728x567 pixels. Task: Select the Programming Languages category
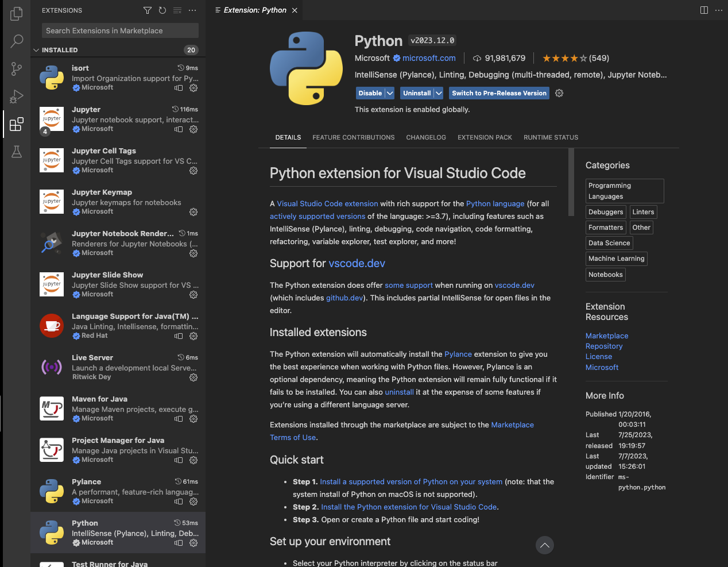click(x=625, y=191)
